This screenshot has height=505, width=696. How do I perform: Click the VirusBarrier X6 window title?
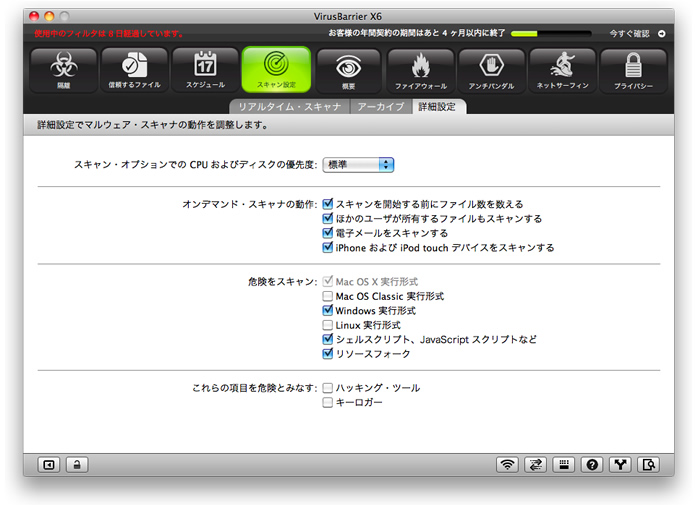348,16
